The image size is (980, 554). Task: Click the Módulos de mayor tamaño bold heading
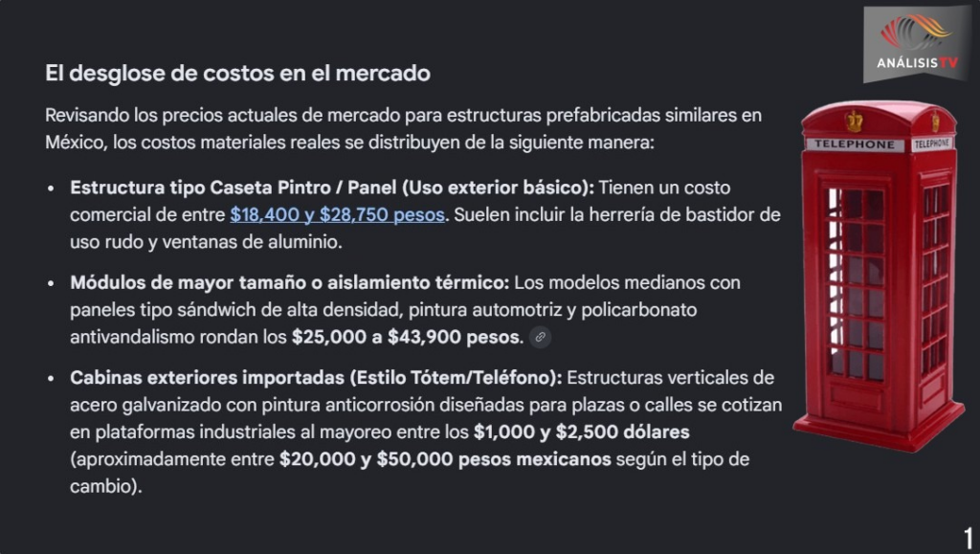click(x=290, y=283)
